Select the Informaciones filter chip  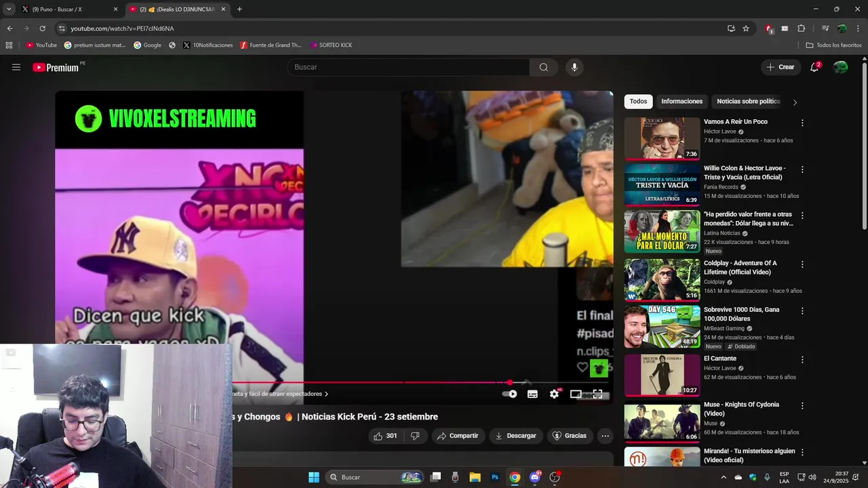click(682, 102)
